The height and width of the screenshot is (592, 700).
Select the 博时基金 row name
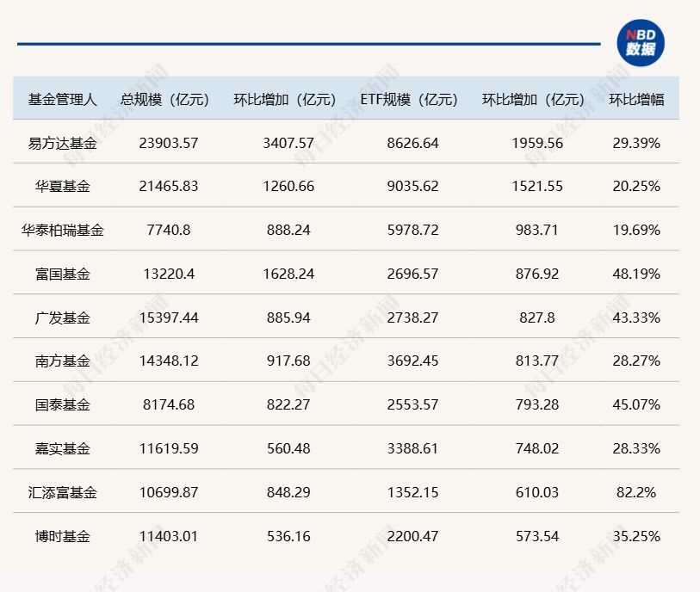pos(62,536)
